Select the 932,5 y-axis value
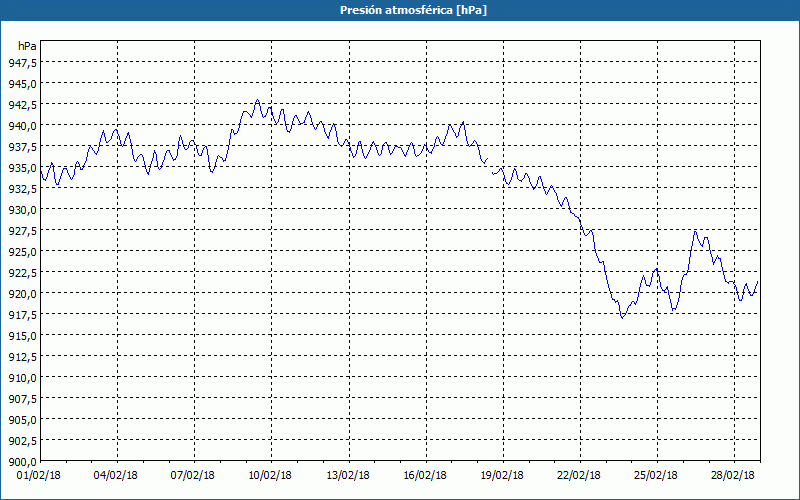Screen dimensions: 800x500 tap(22, 188)
